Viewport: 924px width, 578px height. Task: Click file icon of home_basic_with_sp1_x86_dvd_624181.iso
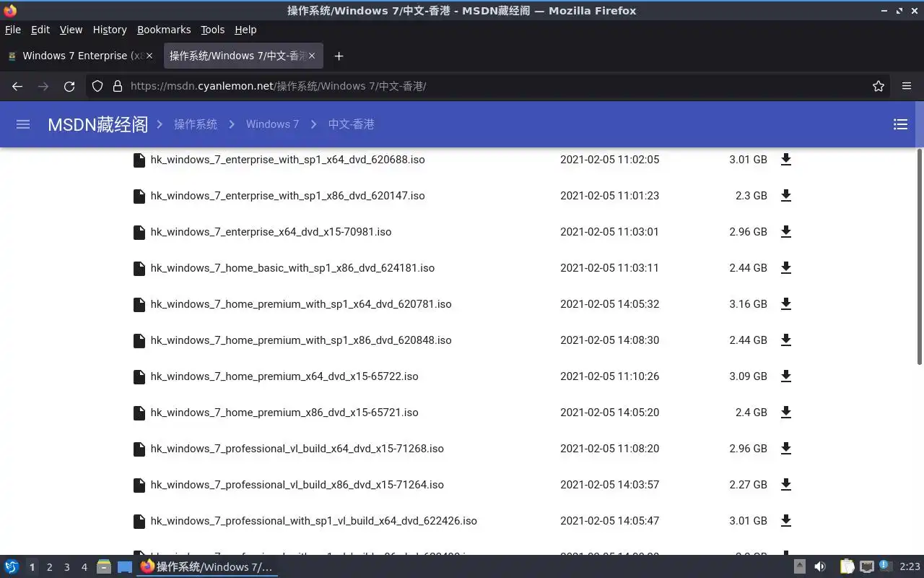tap(139, 268)
